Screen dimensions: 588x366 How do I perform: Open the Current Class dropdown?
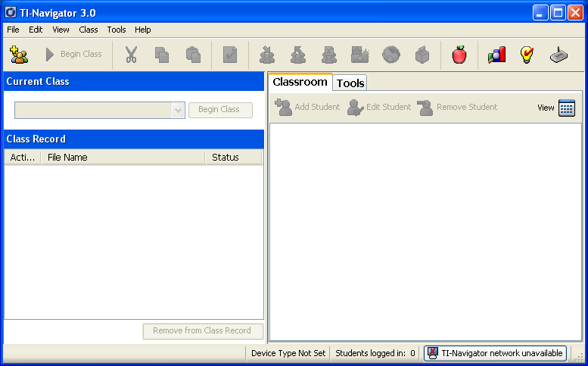click(179, 111)
